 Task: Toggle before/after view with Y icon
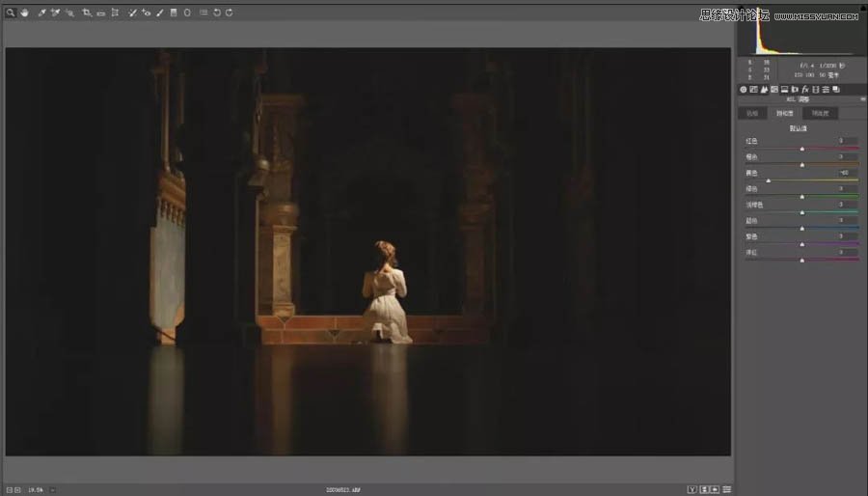click(692, 489)
